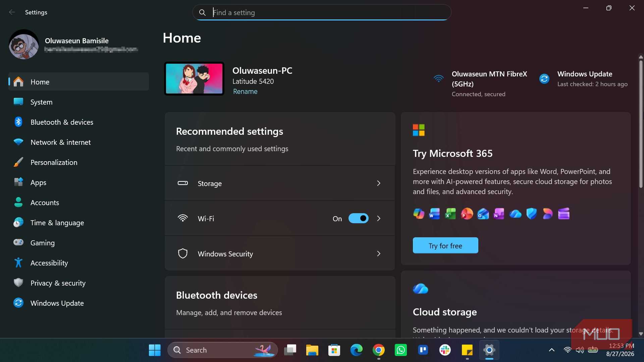Click the Privacy & security shield icon

click(x=18, y=283)
